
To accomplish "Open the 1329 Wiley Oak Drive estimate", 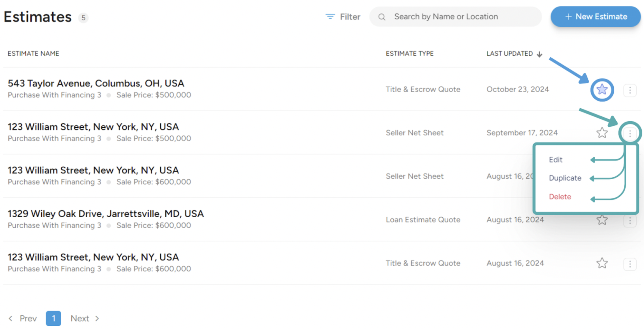I will pyautogui.click(x=106, y=214).
